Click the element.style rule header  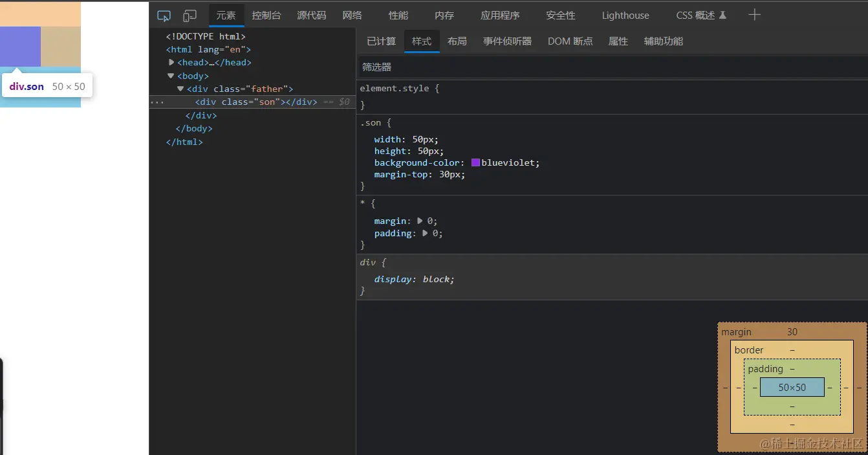pos(400,88)
